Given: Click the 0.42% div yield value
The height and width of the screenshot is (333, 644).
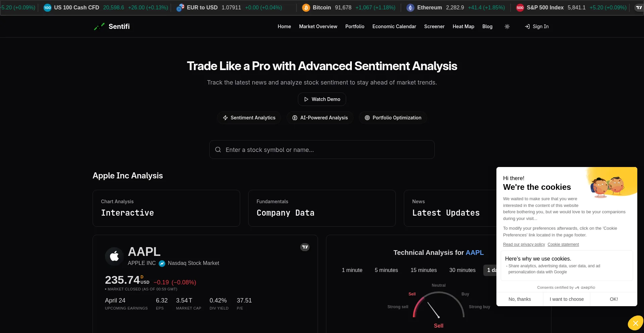Looking at the screenshot, I should click(218, 300).
